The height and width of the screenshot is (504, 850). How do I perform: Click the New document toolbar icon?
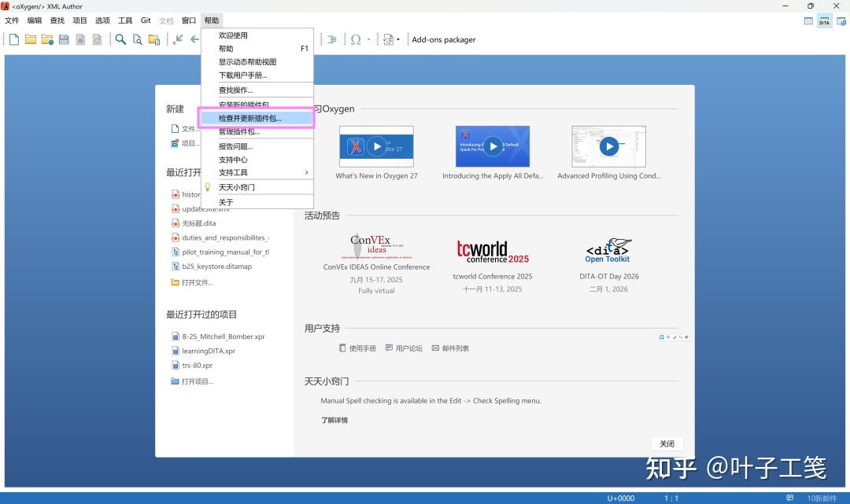coord(14,39)
